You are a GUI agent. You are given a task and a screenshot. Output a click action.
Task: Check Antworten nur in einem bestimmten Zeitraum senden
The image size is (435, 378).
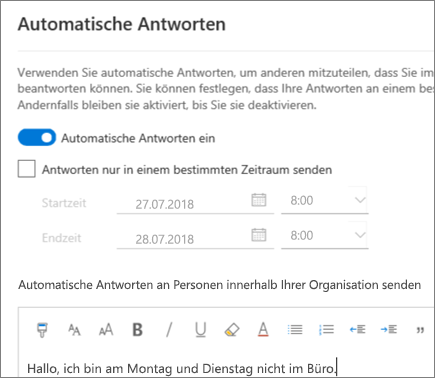[27, 169]
